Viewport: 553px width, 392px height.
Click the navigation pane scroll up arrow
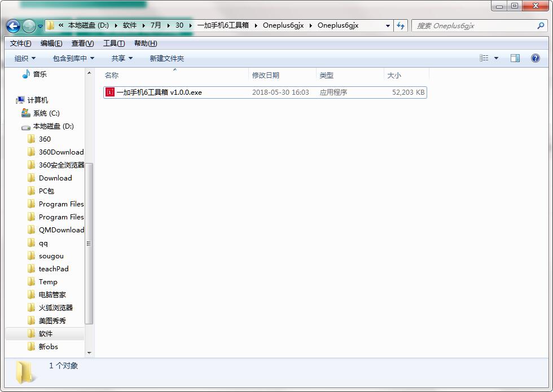[x=89, y=73]
